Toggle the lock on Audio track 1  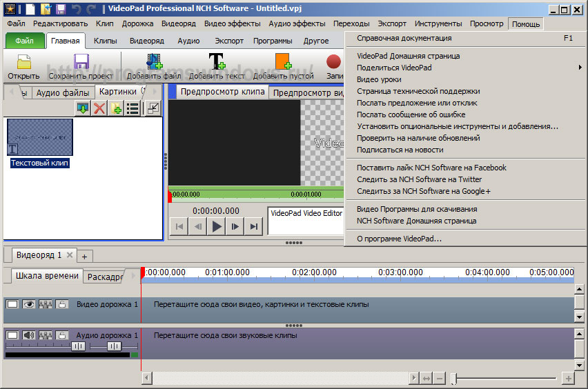[62, 335]
